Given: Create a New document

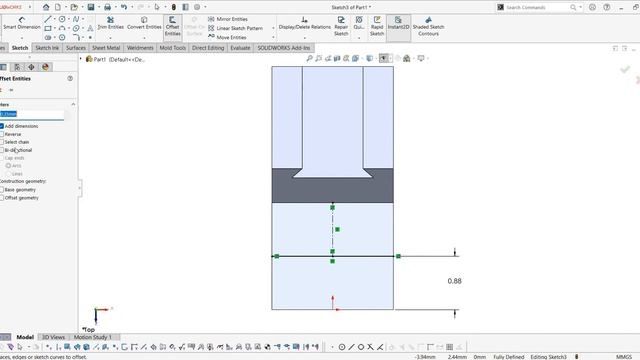Looking at the screenshot, I should pos(58,7).
